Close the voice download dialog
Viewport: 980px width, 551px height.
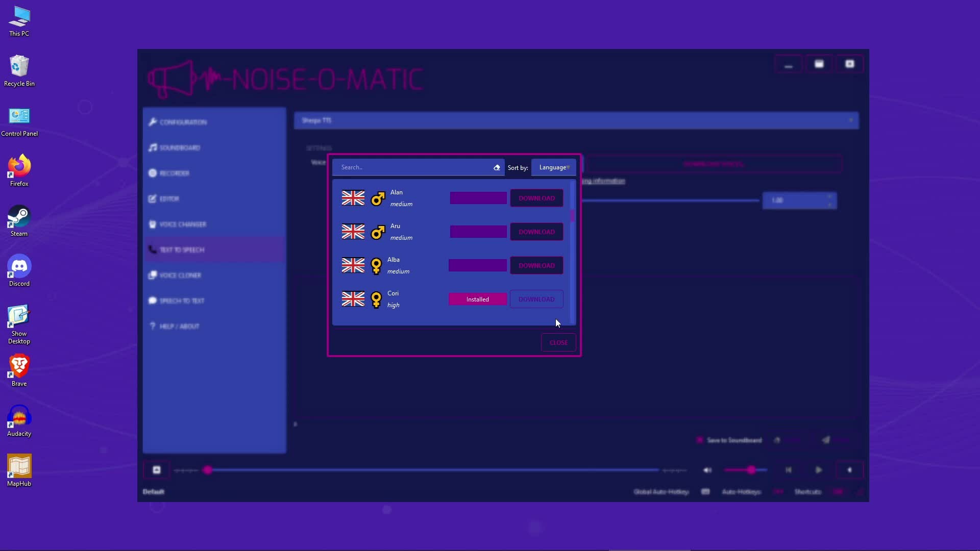point(558,342)
